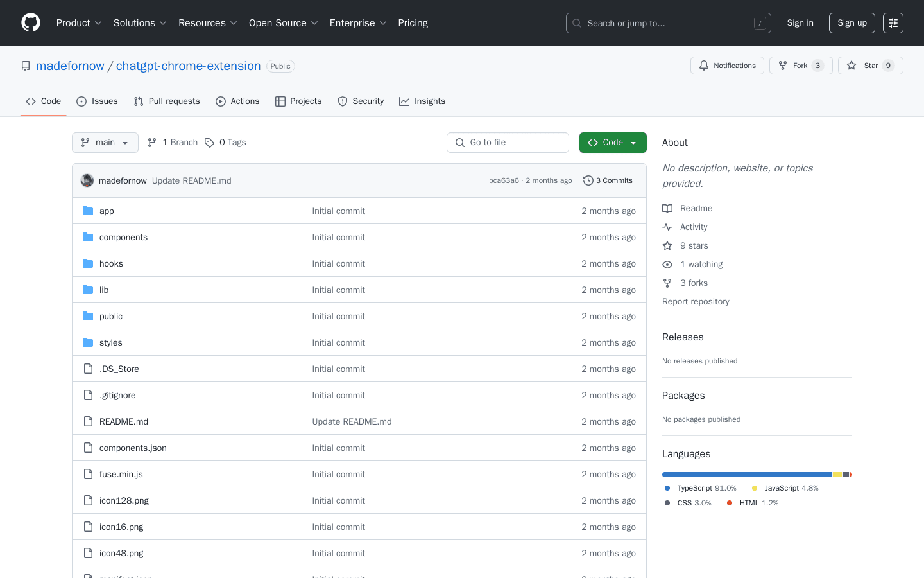
Task: Click the eye icon beside 1 watching
Action: click(x=667, y=264)
